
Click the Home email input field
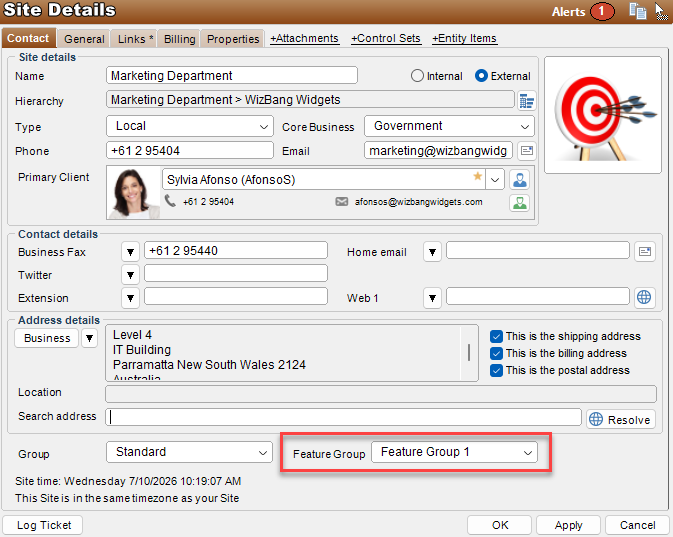[x=538, y=251]
